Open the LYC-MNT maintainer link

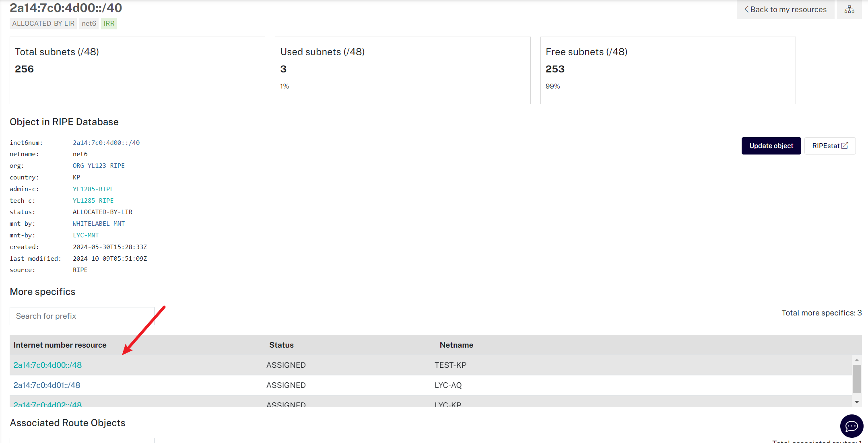click(86, 235)
